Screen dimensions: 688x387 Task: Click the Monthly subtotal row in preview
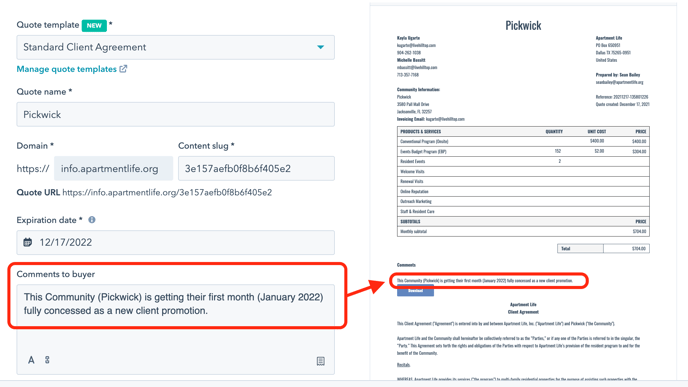tap(523, 231)
